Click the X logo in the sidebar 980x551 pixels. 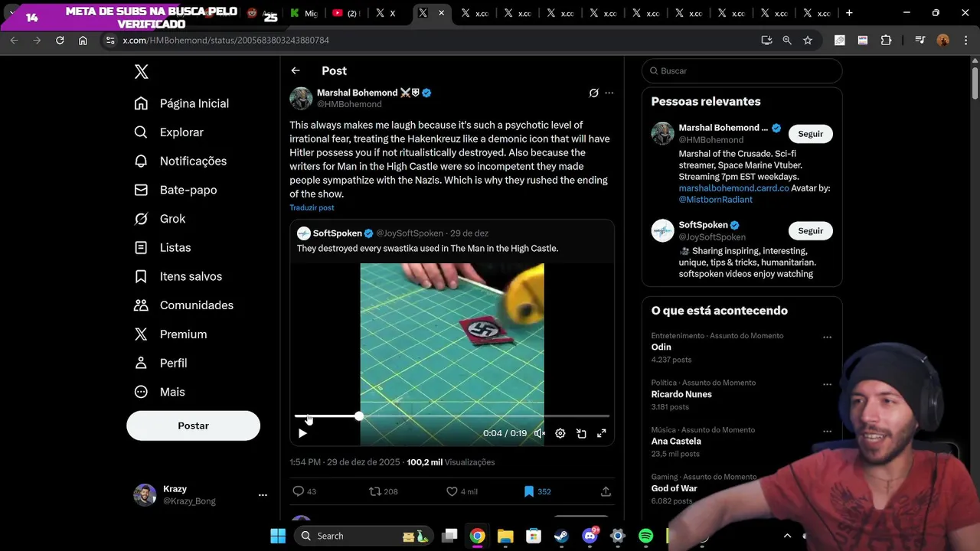[142, 72]
